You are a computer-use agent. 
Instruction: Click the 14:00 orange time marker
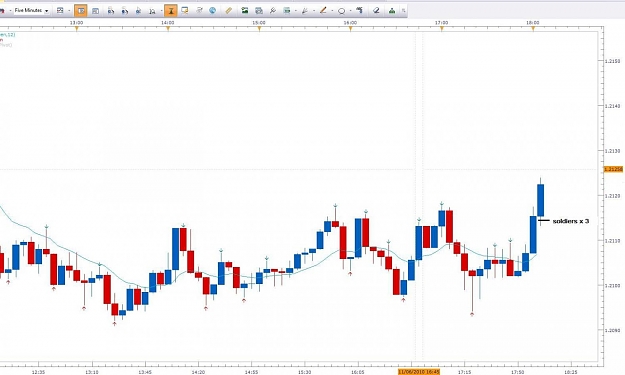point(168,29)
